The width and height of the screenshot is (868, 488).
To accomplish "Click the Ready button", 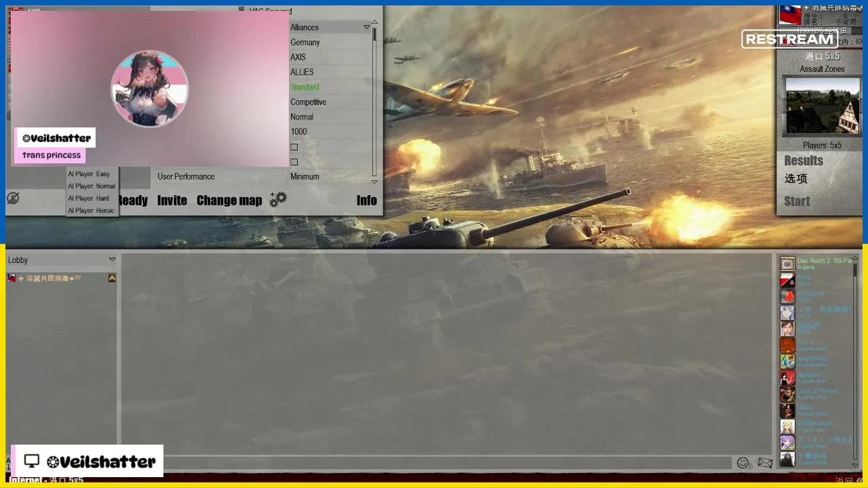I will coord(132,201).
